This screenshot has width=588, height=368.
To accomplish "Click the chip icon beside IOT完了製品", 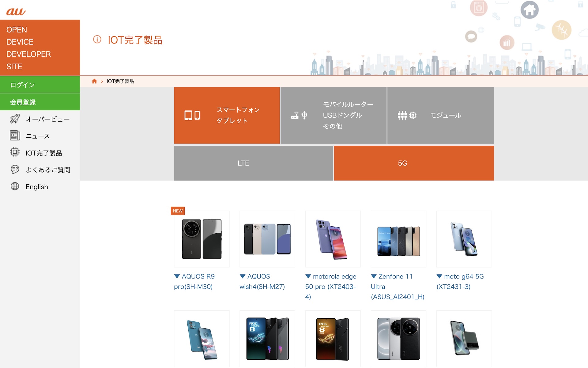I will (15, 152).
